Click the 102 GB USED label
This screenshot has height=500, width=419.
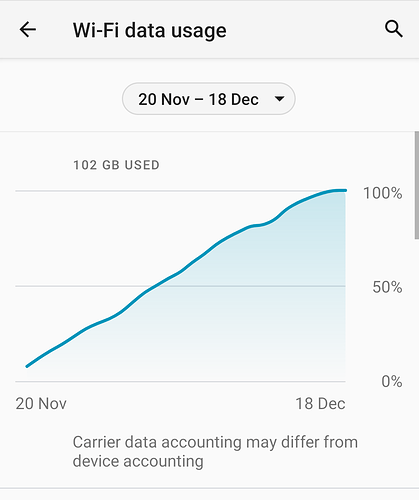coord(116,165)
